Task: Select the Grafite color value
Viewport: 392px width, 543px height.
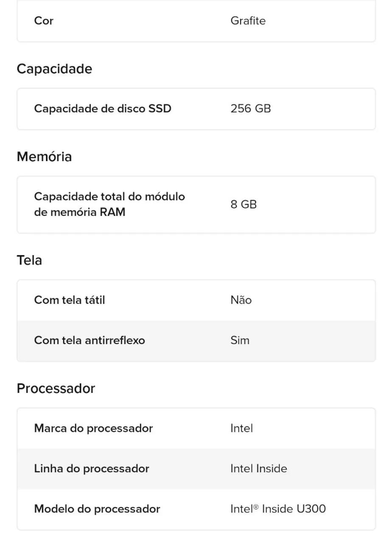Action: (x=248, y=21)
